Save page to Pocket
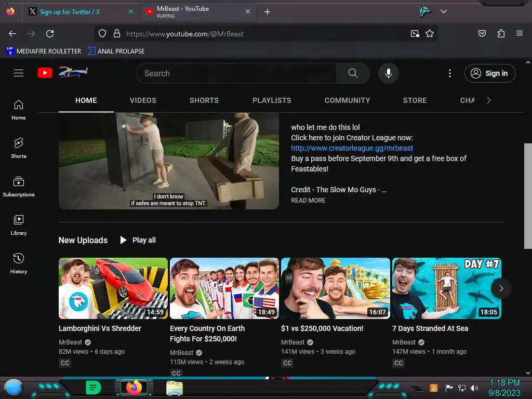 482,34
